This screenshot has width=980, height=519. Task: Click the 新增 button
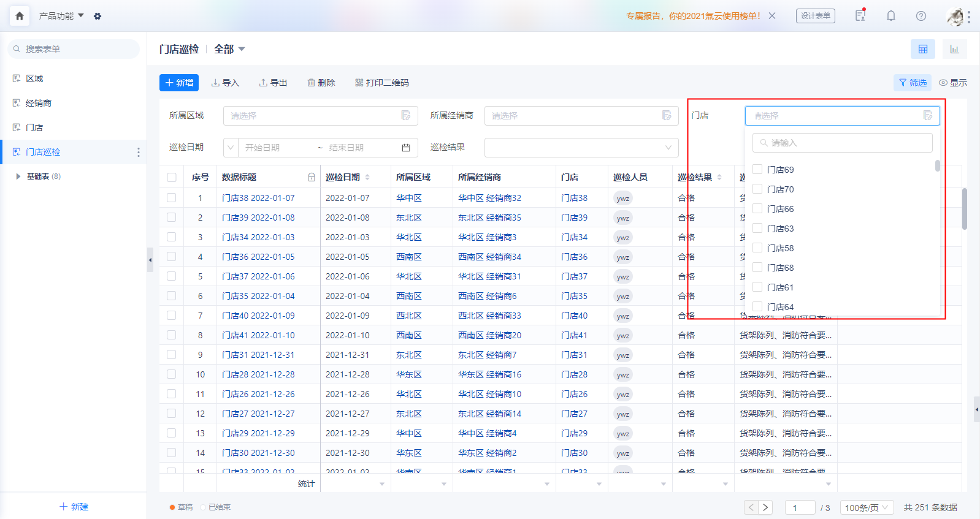click(x=179, y=83)
